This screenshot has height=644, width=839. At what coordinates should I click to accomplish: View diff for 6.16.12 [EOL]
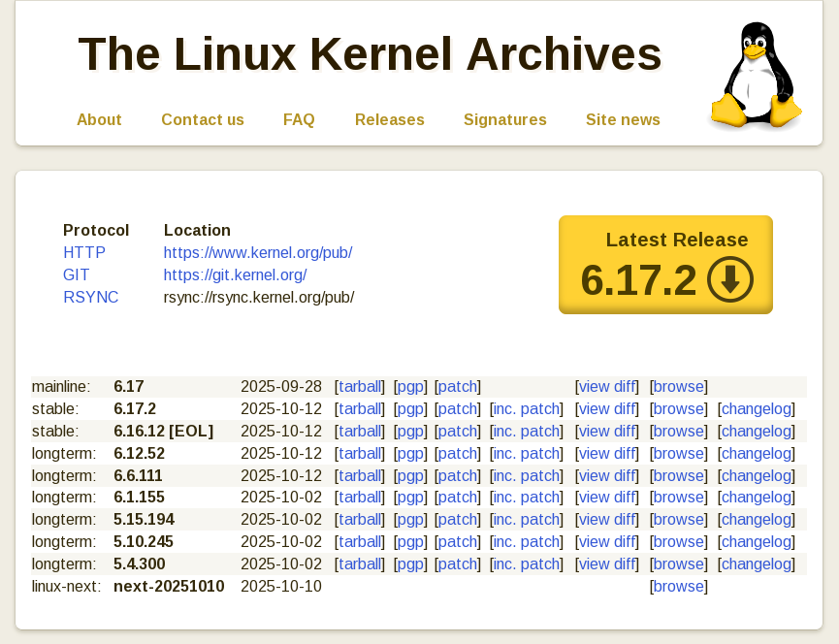[x=607, y=432]
